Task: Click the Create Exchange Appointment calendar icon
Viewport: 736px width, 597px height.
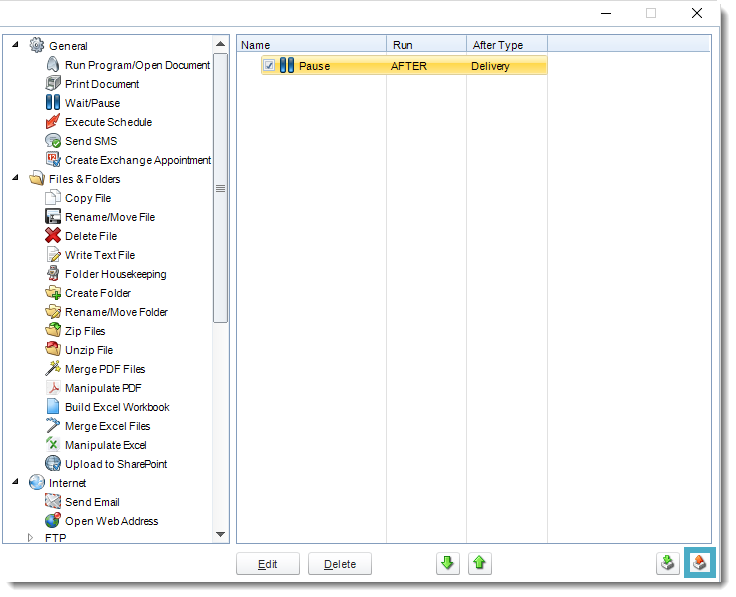Action: 53,160
